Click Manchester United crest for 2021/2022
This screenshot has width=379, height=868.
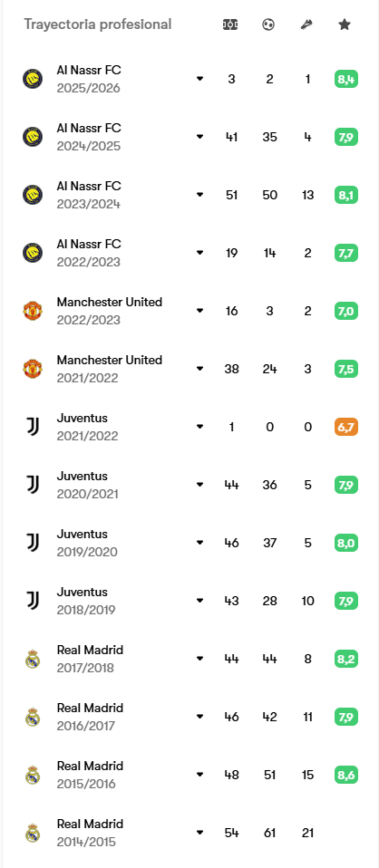(x=33, y=369)
